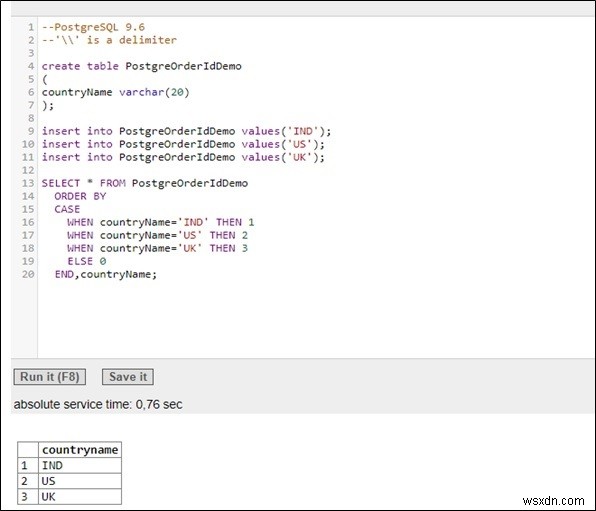Click the countryName varchar(20) line
The width and height of the screenshot is (596, 511).
click(116, 92)
